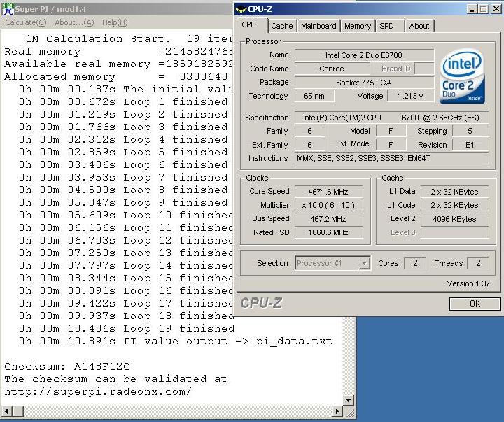Click the Super PI horizontal scrollbar thumb
This screenshot has height=422, width=504.
pos(18,411)
